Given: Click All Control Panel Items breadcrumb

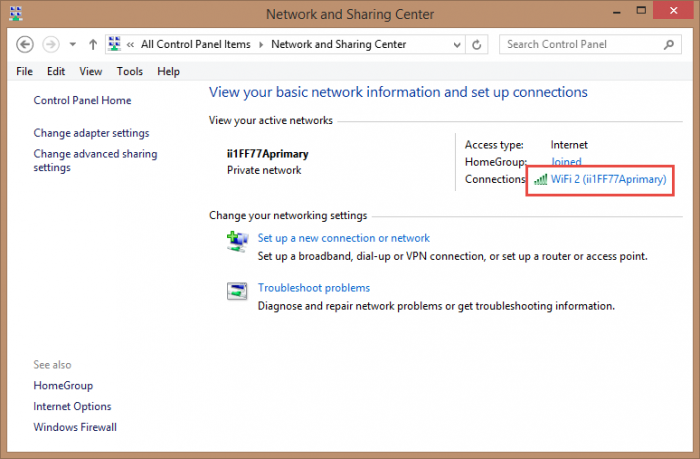Looking at the screenshot, I should coord(196,45).
